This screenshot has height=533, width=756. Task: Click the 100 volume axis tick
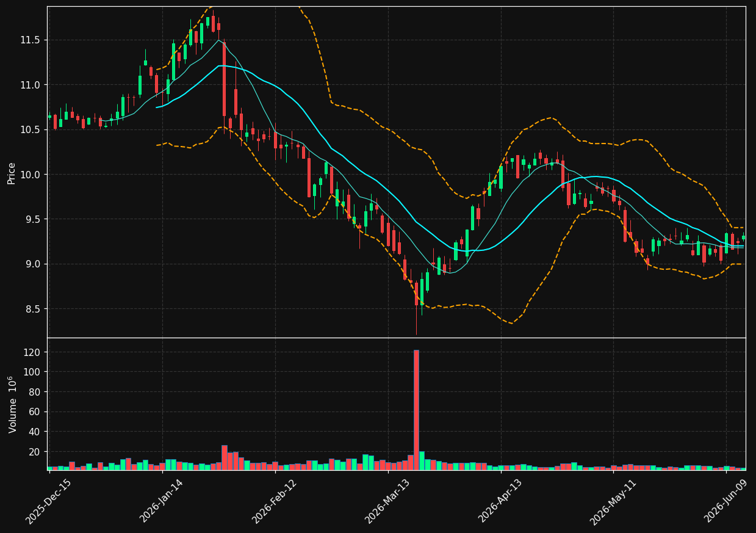point(32,372)
